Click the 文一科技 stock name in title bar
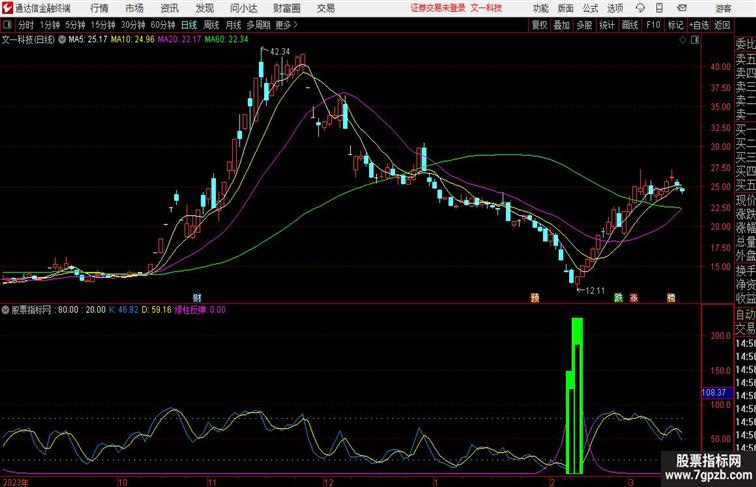Image resolution: width=756 pixels, height=487 pixels. coord(486,8)
